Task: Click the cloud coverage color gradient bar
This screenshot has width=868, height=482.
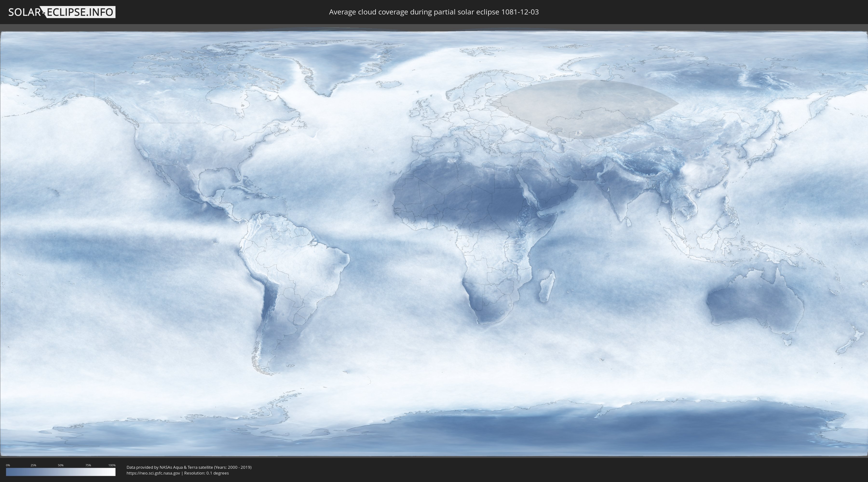Action: (x=61, y=472)
